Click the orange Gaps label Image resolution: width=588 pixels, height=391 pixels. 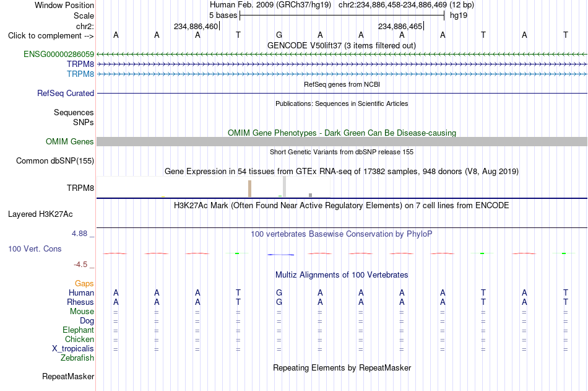click(x=84, y=284)
